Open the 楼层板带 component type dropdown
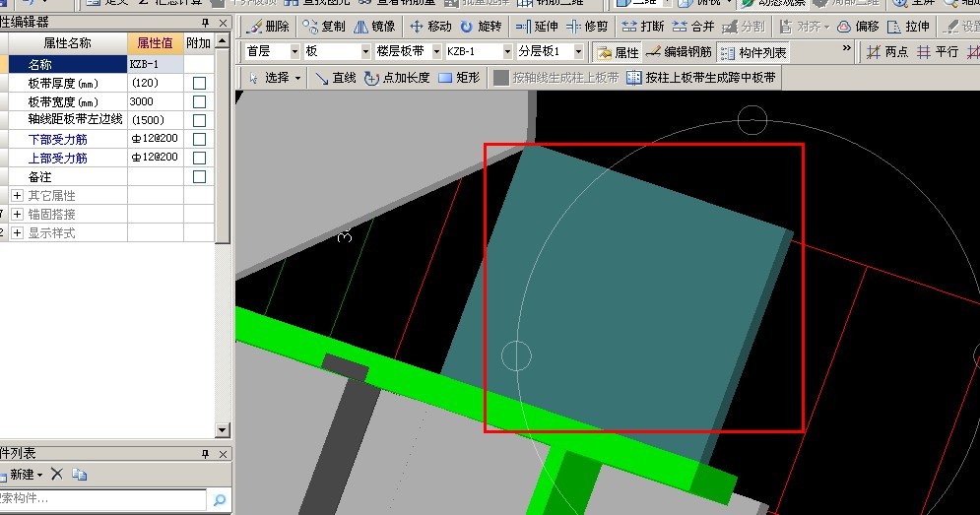The image size is (980, 515). (436, 51)
